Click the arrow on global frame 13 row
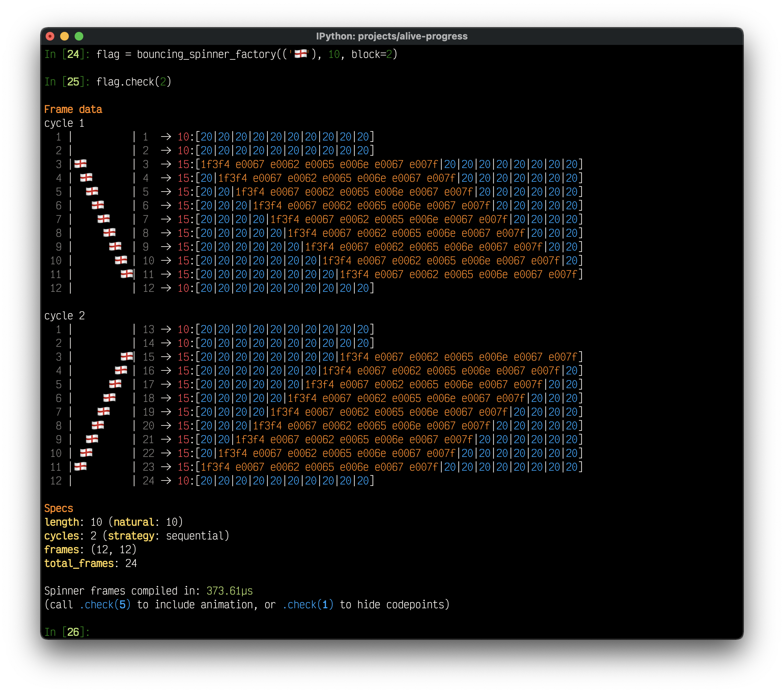This screenshot has height=693, width=784. click(166, 329)
